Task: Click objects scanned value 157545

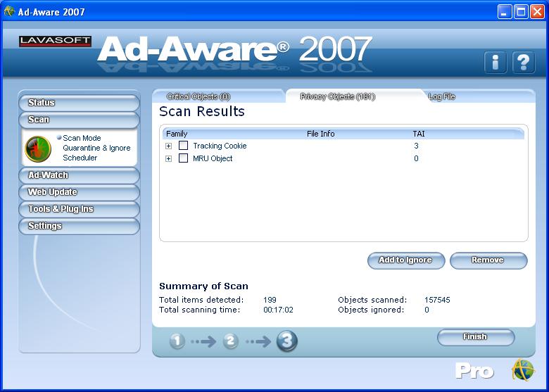Action: tap(437, 300)
